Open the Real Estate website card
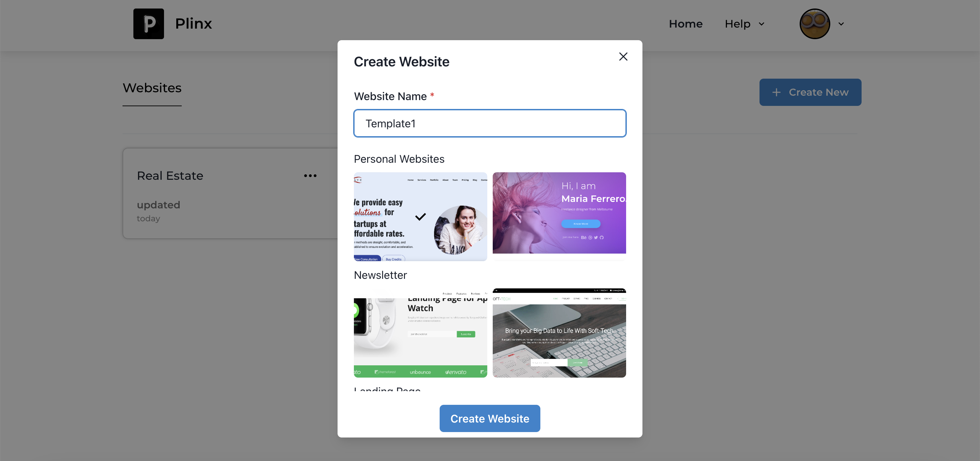Viewport: 980px width, 461px height. click(x=230, y=193)
